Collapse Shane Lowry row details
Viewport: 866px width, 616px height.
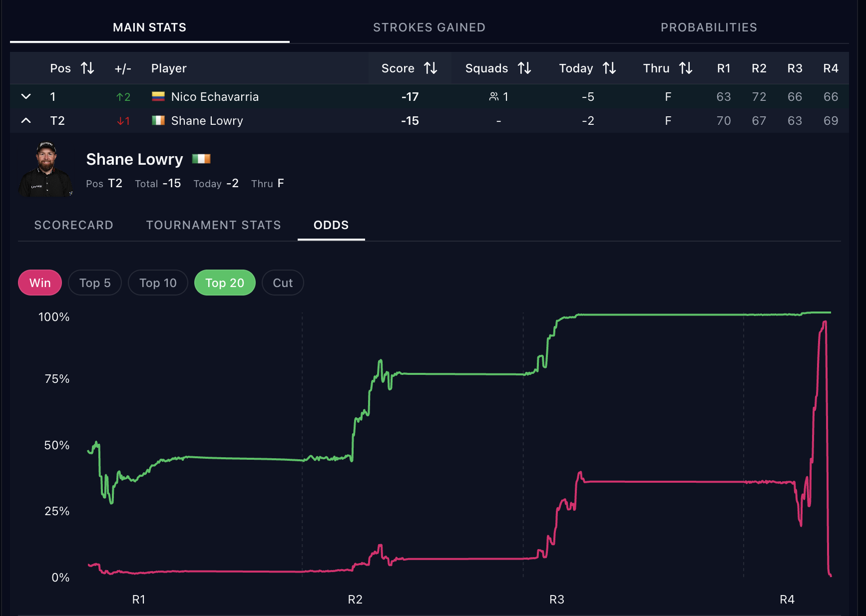[x=26, y=121]
